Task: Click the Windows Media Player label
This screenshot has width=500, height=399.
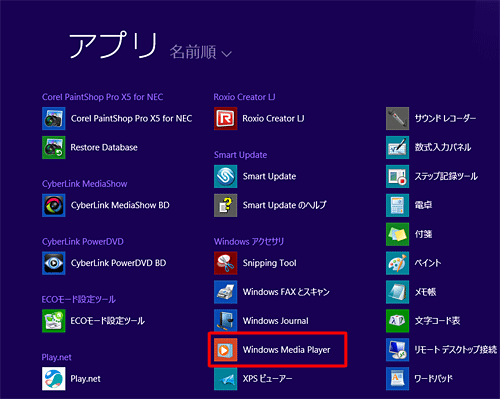Action: coord(287,350)
